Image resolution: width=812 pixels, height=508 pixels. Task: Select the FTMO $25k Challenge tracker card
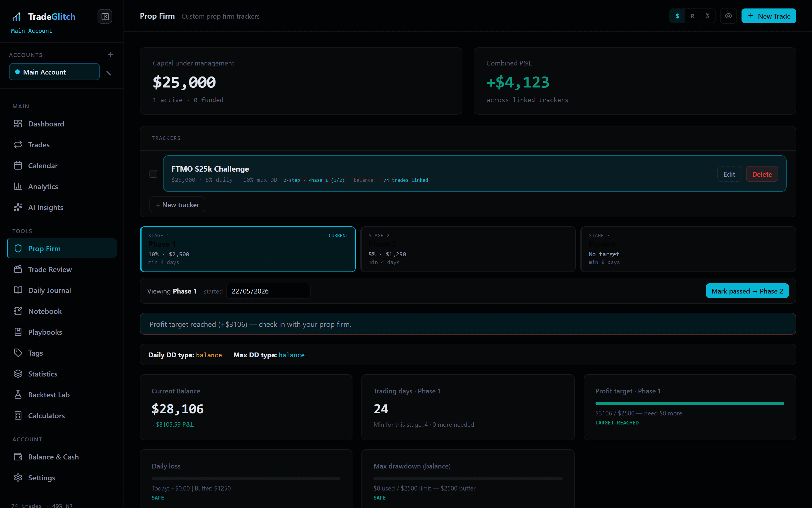tap(475, 174)
